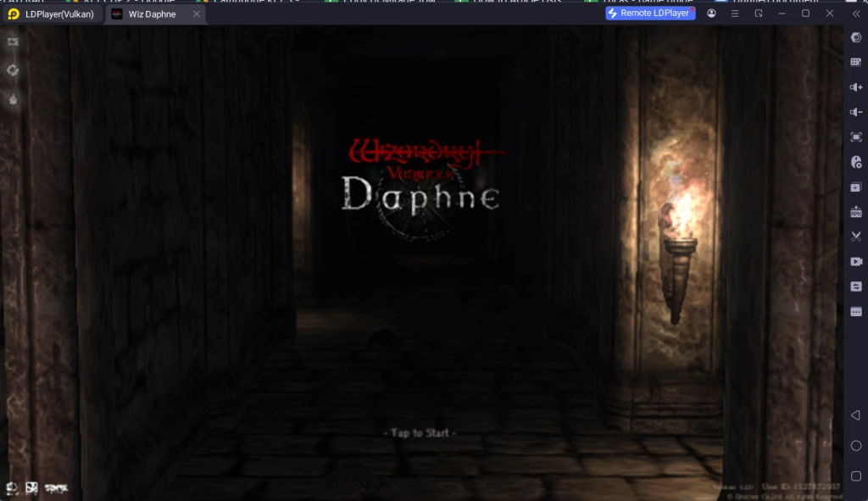The width and height of the screenshot is (868, 501).
Task: Toggle fullscreen mode icon
Action: [856, 137]
